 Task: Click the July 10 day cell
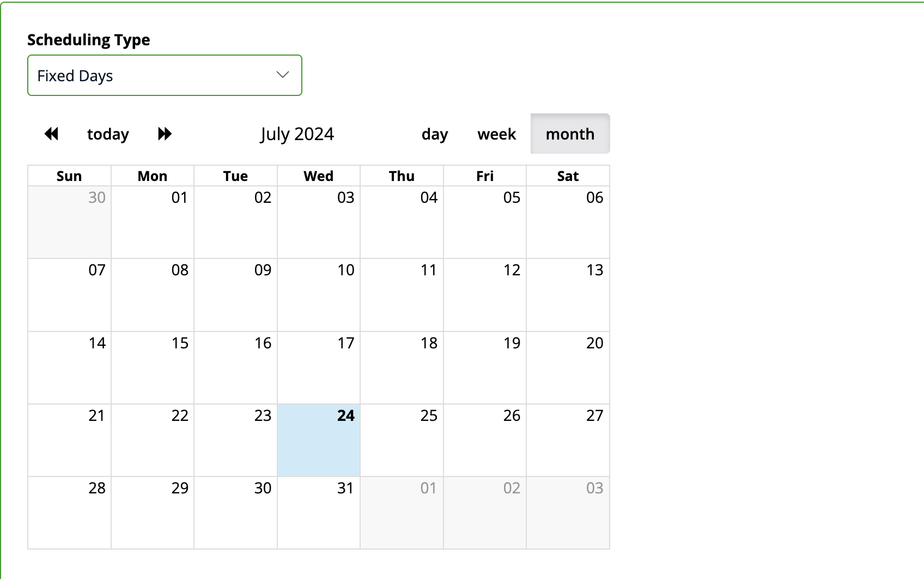tap(319, 295)
